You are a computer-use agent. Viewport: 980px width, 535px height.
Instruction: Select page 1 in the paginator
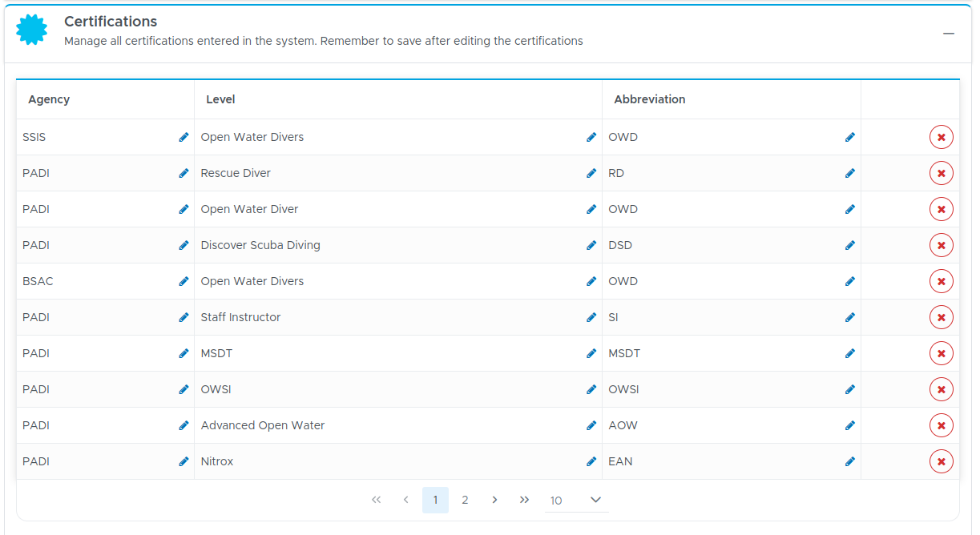[435, 500]
